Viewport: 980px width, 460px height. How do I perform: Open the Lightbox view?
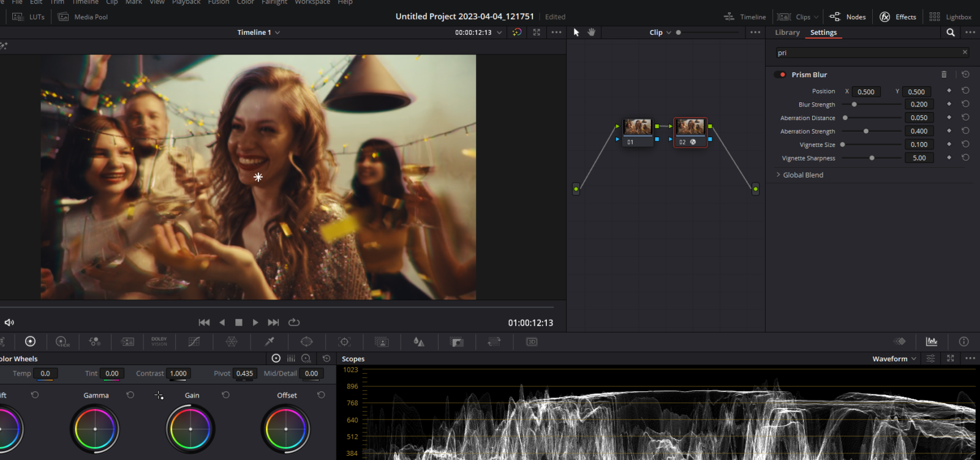click(950, 17)
